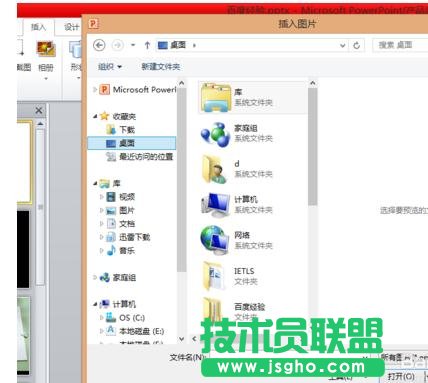Image resolution: width=428 pixels, height=383 pixels.
Task: Click the Back arrow in the dialog
Action: click(x=99, y=45)
